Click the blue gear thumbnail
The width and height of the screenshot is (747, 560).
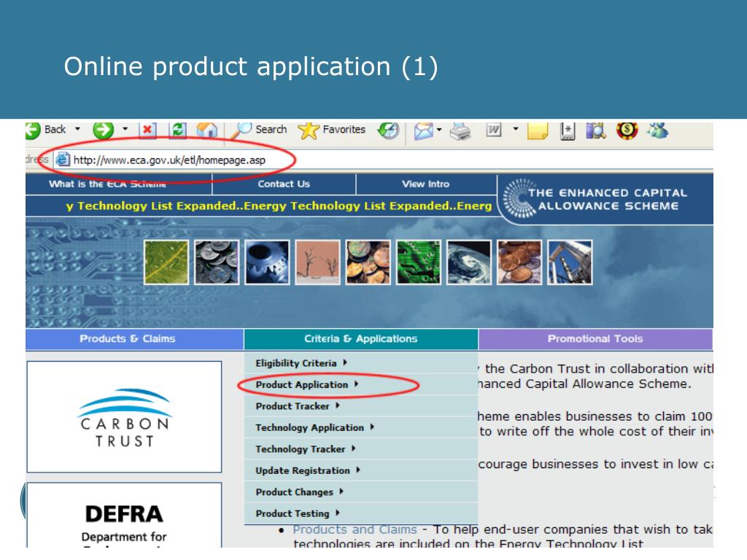(x=267, y=262)
